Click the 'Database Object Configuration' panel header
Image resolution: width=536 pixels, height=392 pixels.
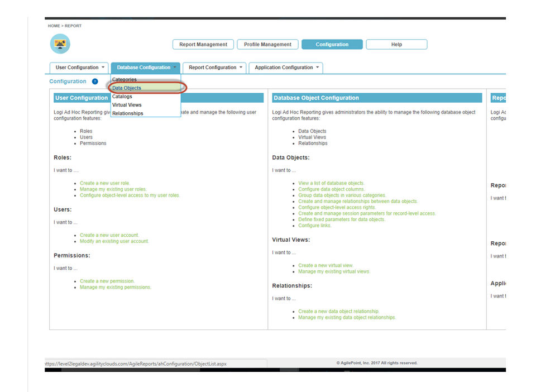pyautogui.click(x=377, y=98)
